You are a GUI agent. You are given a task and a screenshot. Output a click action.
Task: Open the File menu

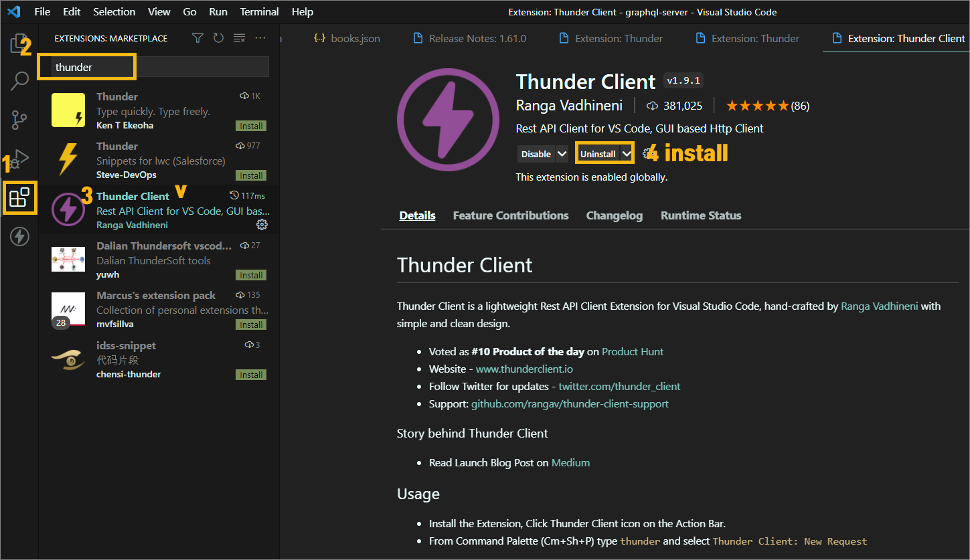[42, 11]
